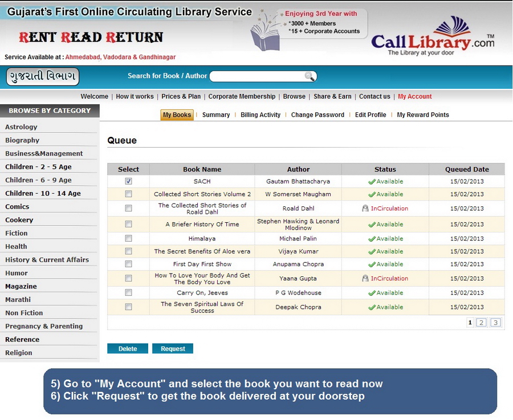
Task: View My Reward Points tab
Action: click(x=423, y=115)
